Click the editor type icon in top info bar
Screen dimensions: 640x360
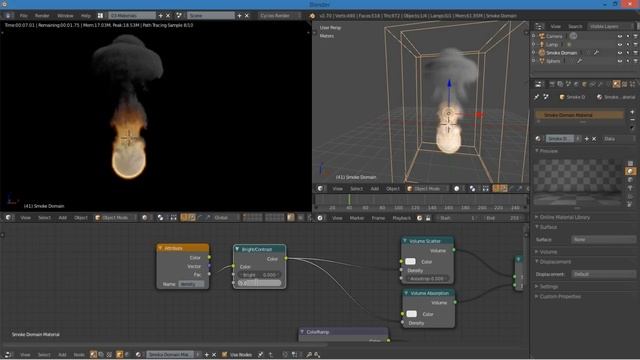click(8, 16)
